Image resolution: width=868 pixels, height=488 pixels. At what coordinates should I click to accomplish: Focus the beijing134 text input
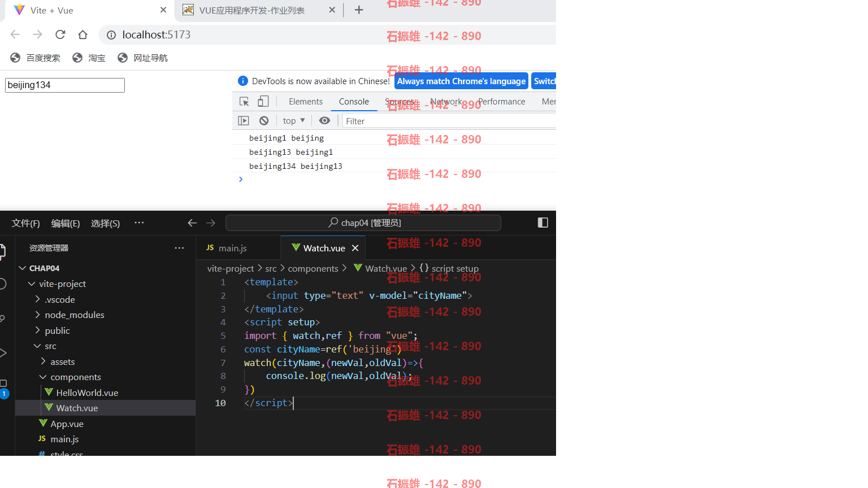click(x=65, y=85)
